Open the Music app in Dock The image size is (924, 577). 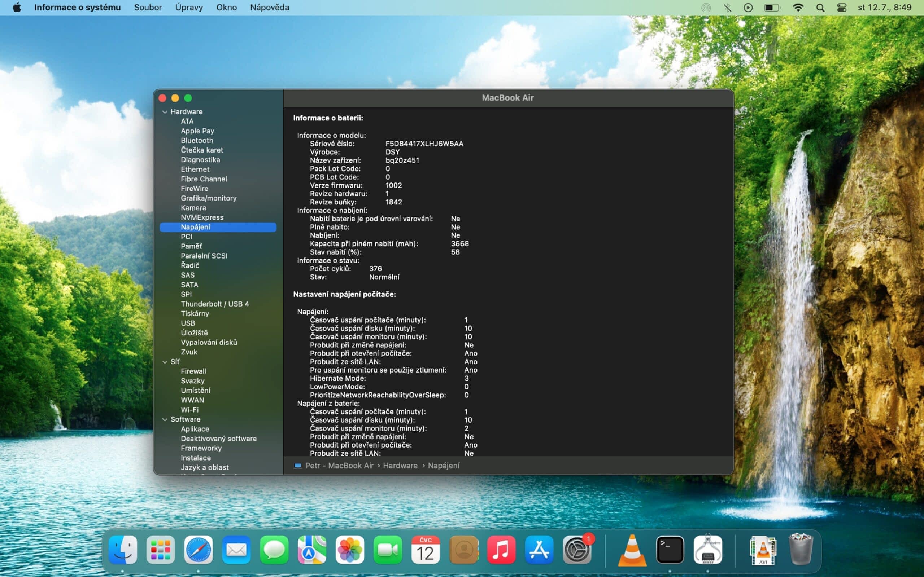coord(501,550)
